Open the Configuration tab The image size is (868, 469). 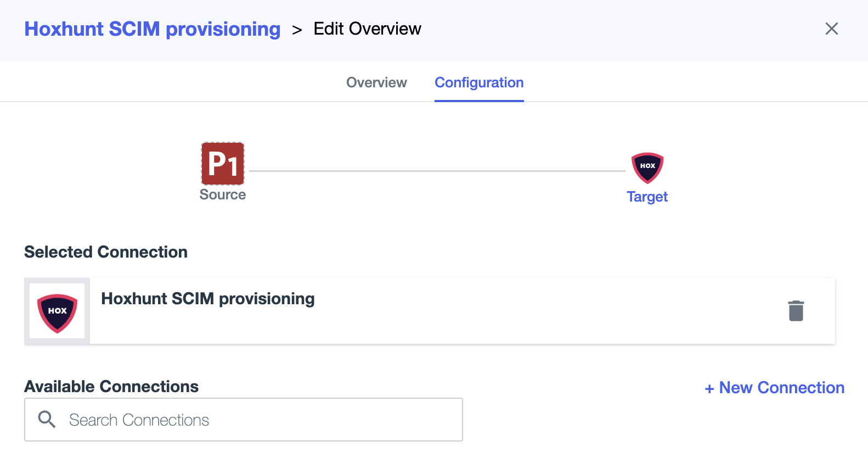(x=479, y=82)
